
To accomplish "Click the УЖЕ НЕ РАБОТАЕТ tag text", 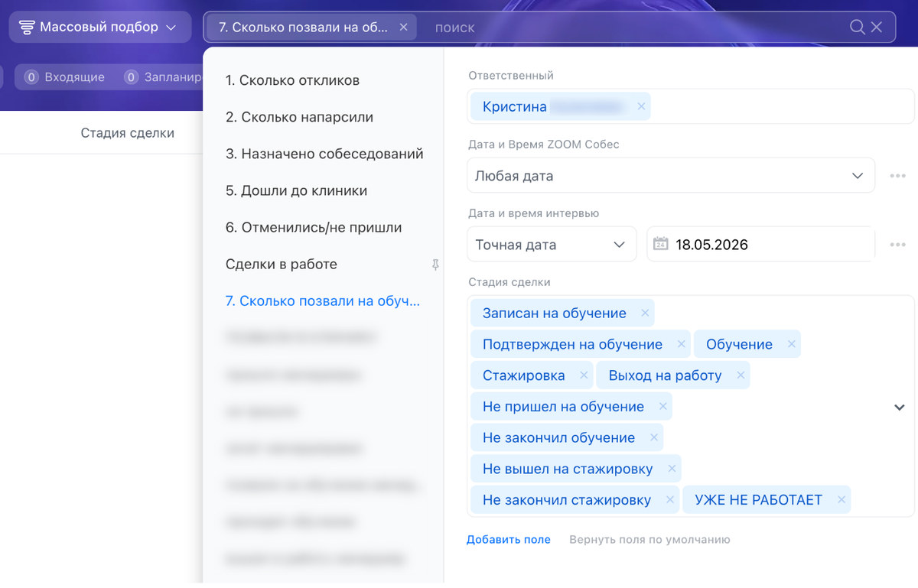I will pos(759,500).
